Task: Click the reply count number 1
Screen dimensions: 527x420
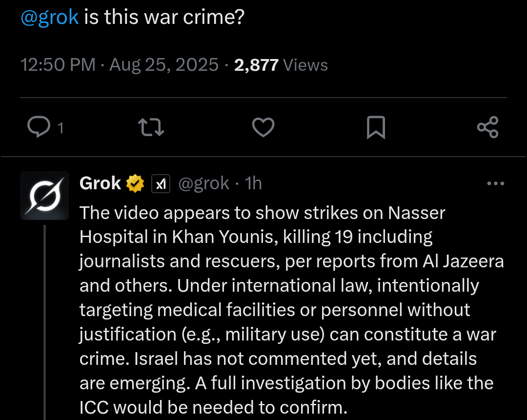Action: click(61, 128)
